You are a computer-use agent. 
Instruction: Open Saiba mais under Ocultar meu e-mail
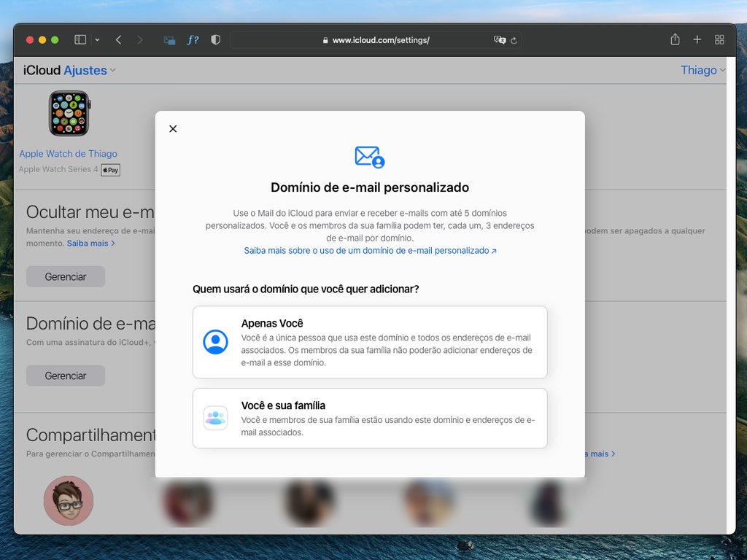(90, 244)
